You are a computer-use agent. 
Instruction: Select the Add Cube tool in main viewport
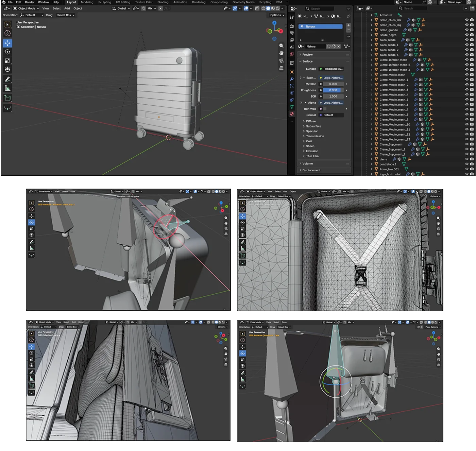(7, 98)
